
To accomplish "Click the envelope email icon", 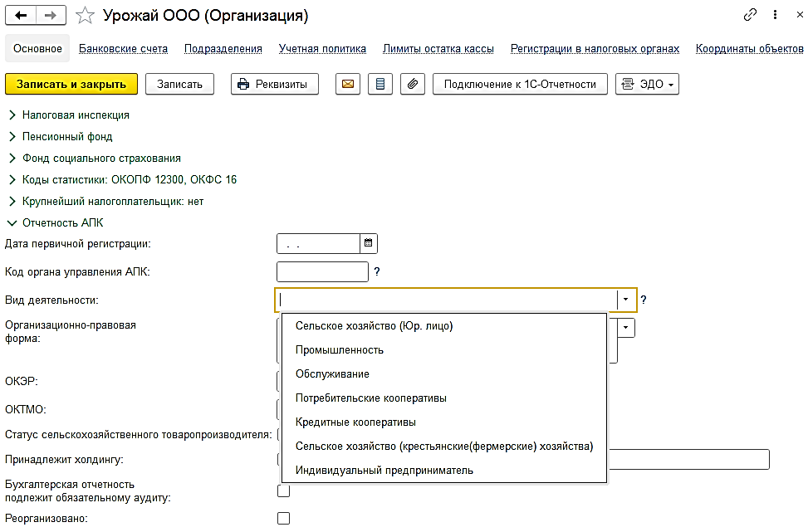I will 348,84.
